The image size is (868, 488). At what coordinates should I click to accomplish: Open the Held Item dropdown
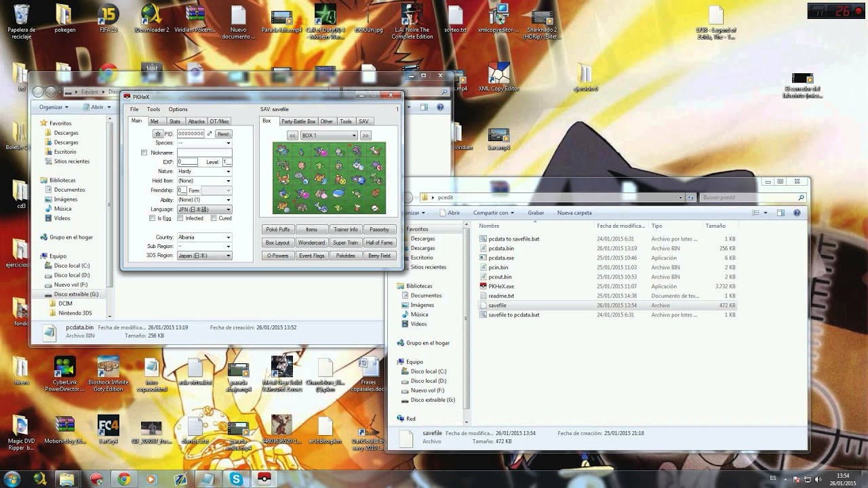click(204, 181)
